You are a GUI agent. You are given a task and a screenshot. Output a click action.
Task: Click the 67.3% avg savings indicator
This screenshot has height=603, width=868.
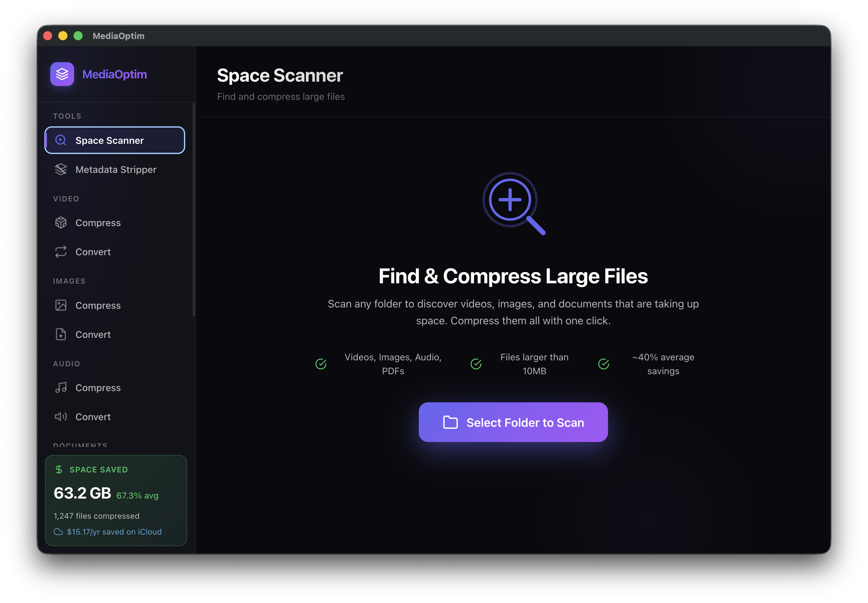(x=138, y=495)
